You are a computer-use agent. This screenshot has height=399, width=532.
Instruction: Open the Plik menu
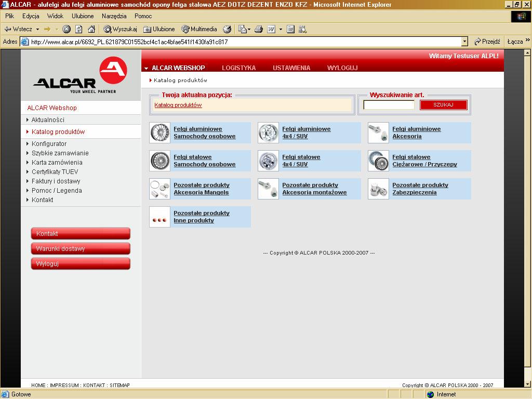9,16
